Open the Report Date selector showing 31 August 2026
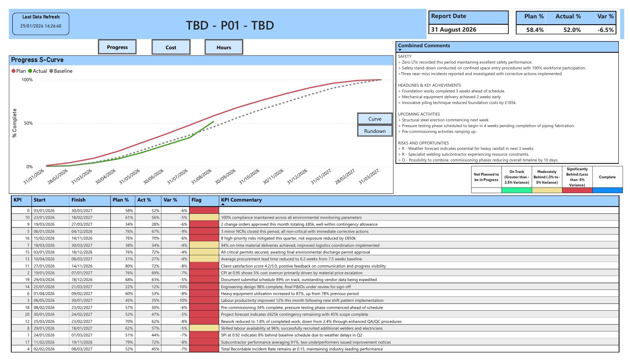 click(x=468, y=30)
